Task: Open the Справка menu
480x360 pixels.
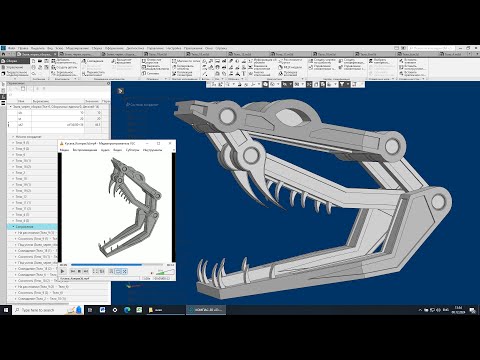Action: pos(221,48)
